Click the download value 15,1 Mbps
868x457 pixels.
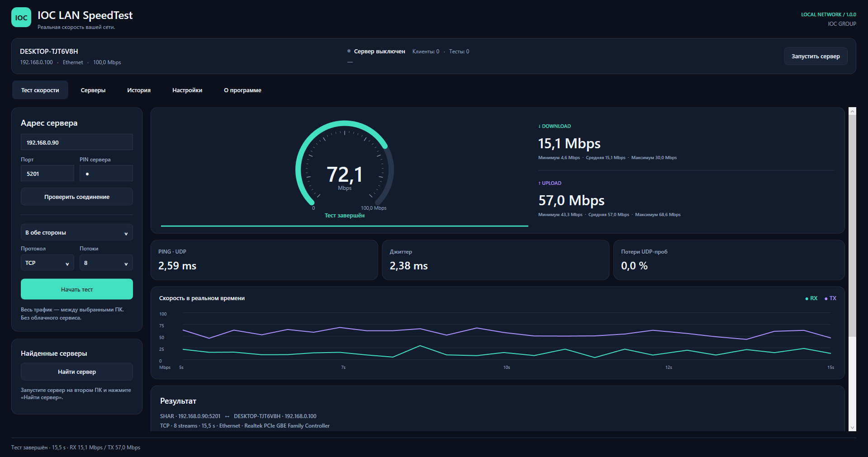pos(569,144)
